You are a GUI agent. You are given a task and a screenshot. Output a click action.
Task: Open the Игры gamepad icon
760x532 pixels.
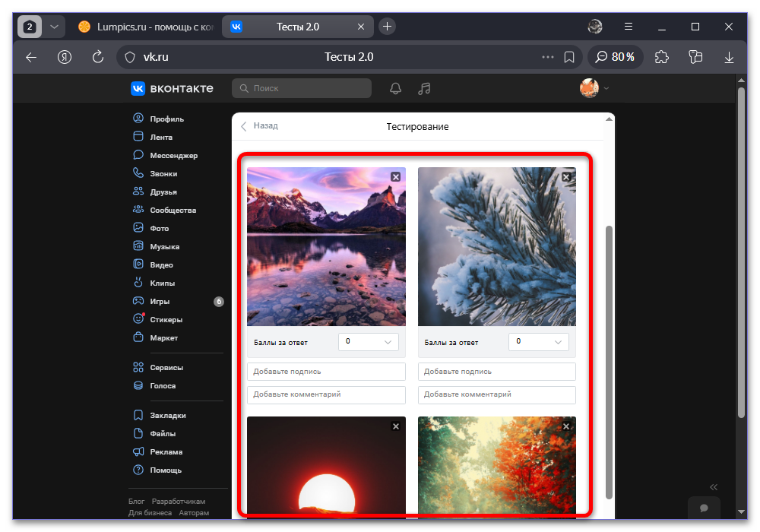(138, 301)
